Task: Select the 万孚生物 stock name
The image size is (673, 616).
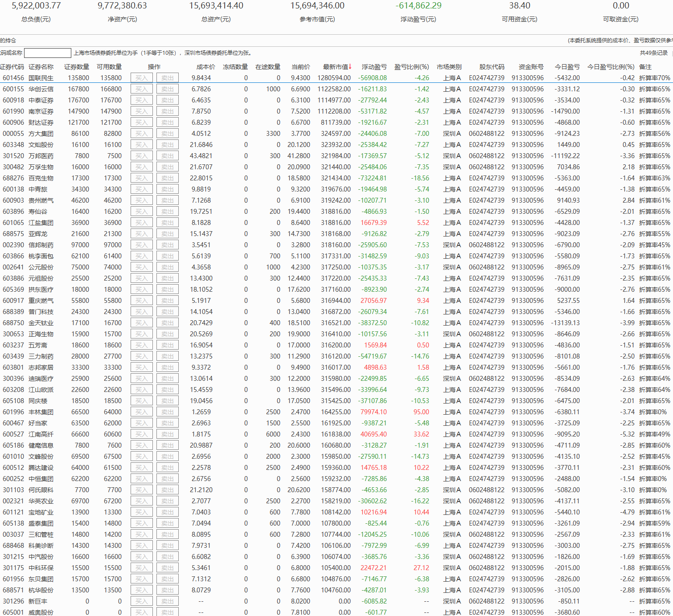Action: (x=41, y=167)
